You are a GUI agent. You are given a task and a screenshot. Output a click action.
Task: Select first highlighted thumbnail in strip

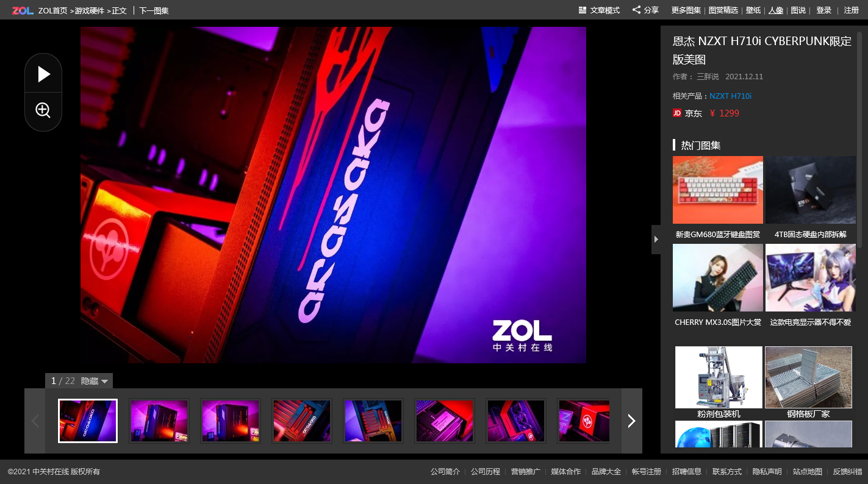tap(88, 421)
